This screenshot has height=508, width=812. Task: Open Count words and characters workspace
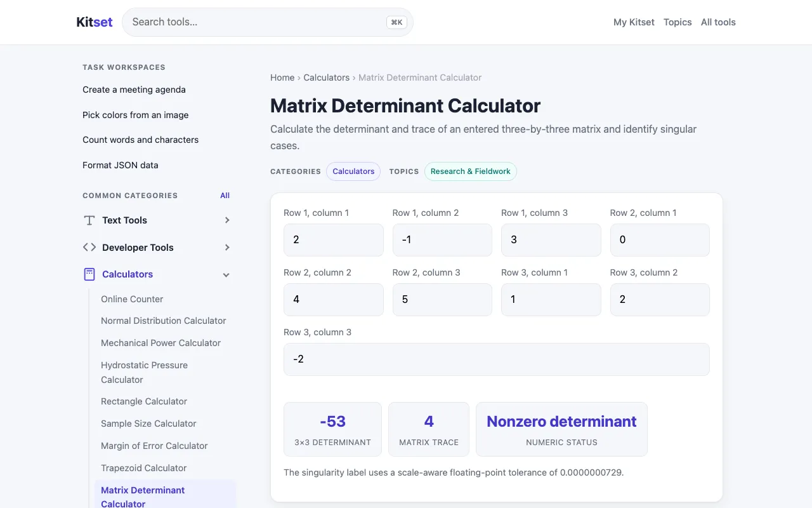pos(141,140)
